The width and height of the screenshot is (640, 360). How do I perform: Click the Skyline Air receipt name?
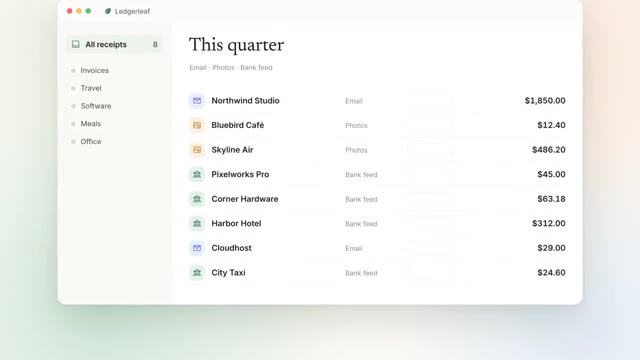pyautogui.click(x=232, y=150)
